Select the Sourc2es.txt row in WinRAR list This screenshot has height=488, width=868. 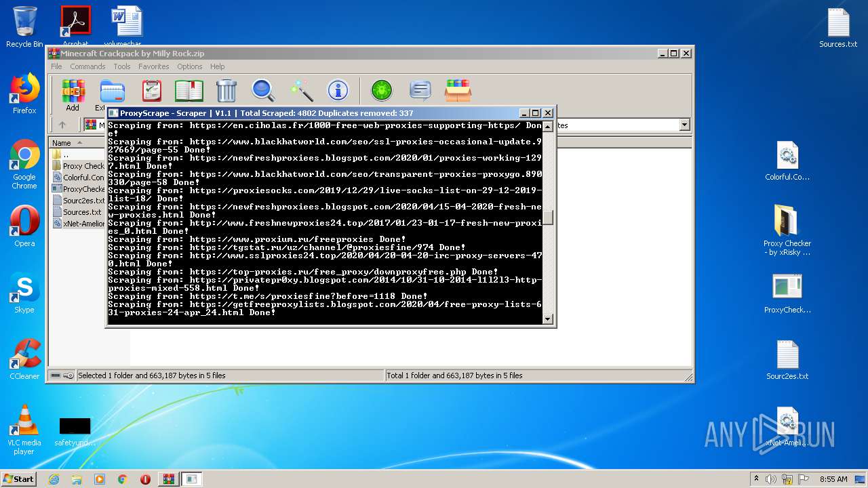(78, 201)
